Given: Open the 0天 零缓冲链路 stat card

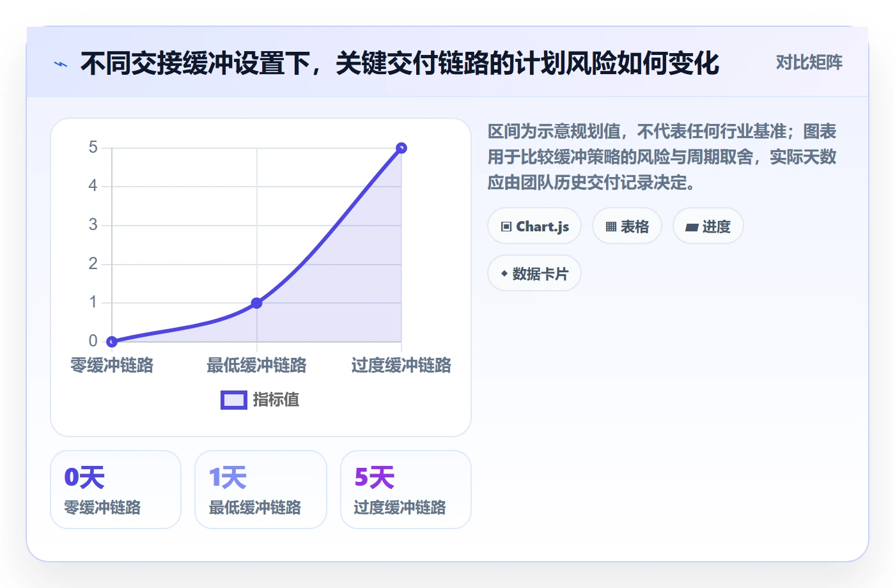Looking at the screenshot, I should (116, 490).
